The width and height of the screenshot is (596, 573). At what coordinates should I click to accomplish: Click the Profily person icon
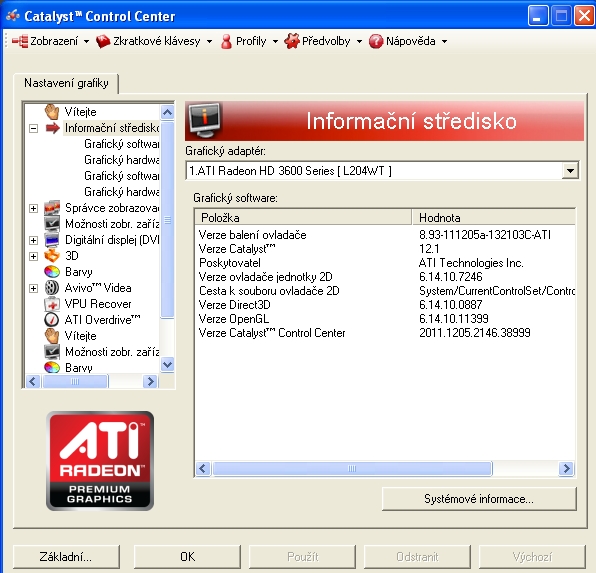[226, 41]
